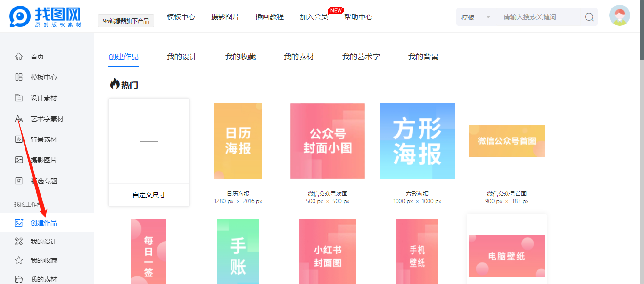
Task: Switch to the 我的背景 tab
Action: [x=423, y=57]
